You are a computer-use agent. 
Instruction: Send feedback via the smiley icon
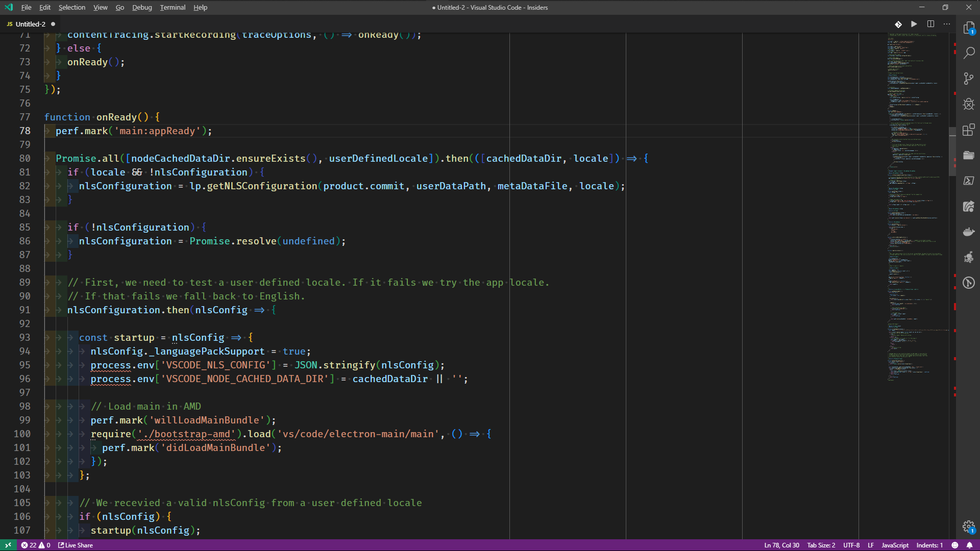(954, 545)
